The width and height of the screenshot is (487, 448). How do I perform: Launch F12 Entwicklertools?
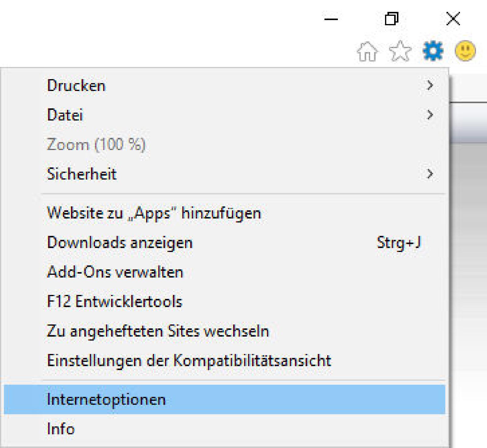(x=225, y=301)
